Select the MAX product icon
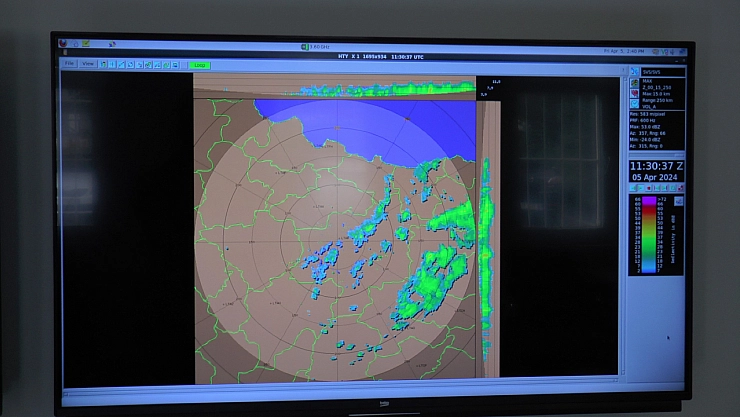740x417 pixels. pos(634,81)
